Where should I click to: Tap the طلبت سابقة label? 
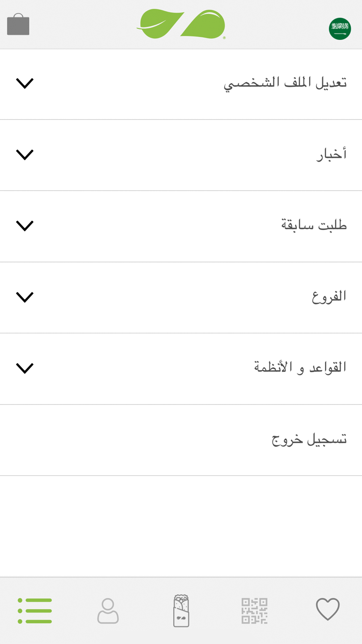pyautogui.click(x=314, y=225)
